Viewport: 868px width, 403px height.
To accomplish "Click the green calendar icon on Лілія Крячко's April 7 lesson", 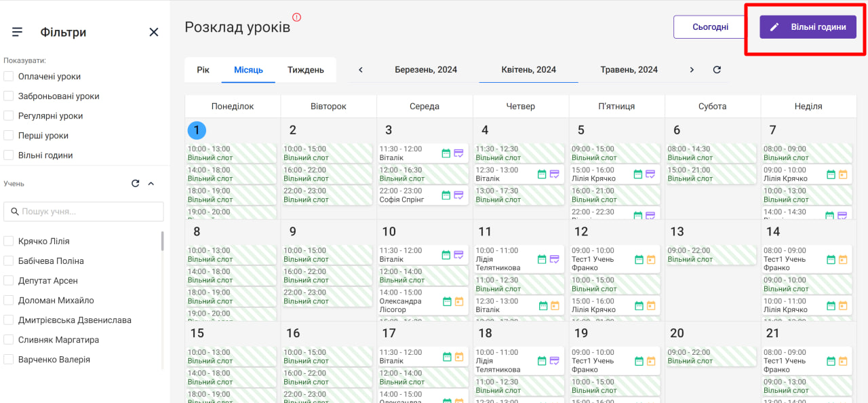I will [831, 174].
